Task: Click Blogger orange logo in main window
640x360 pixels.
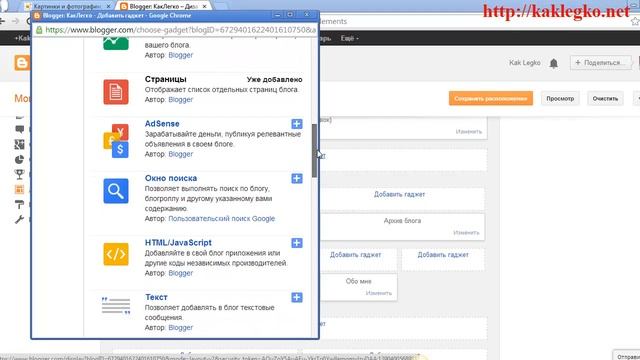Action: pos(22,63)
